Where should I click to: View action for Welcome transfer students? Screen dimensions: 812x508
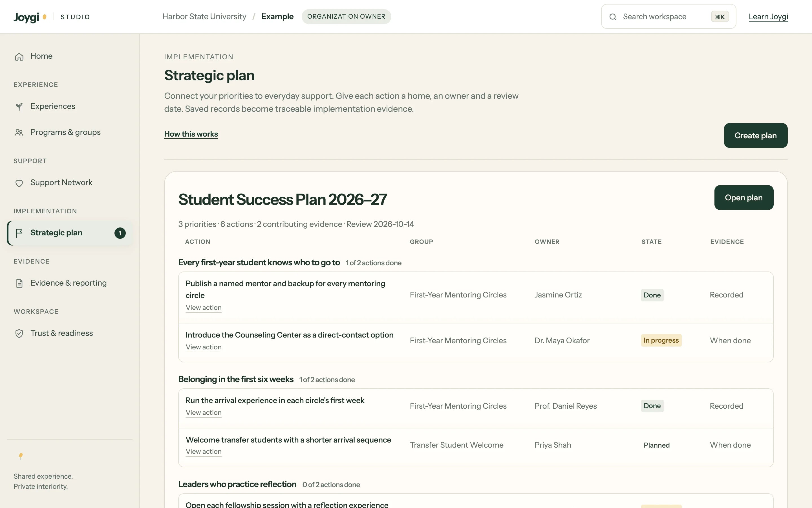click(204, 452)
